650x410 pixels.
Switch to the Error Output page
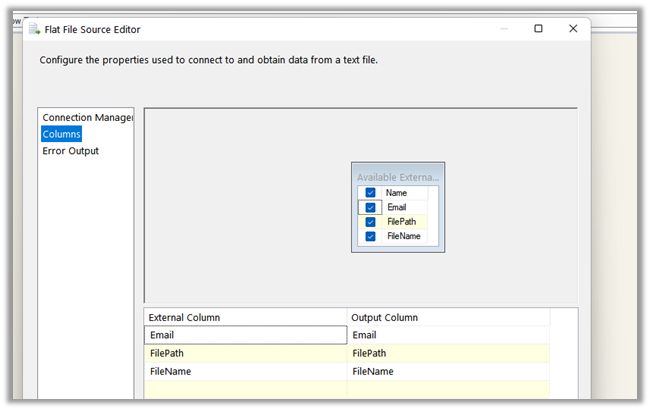click(70, 151)
